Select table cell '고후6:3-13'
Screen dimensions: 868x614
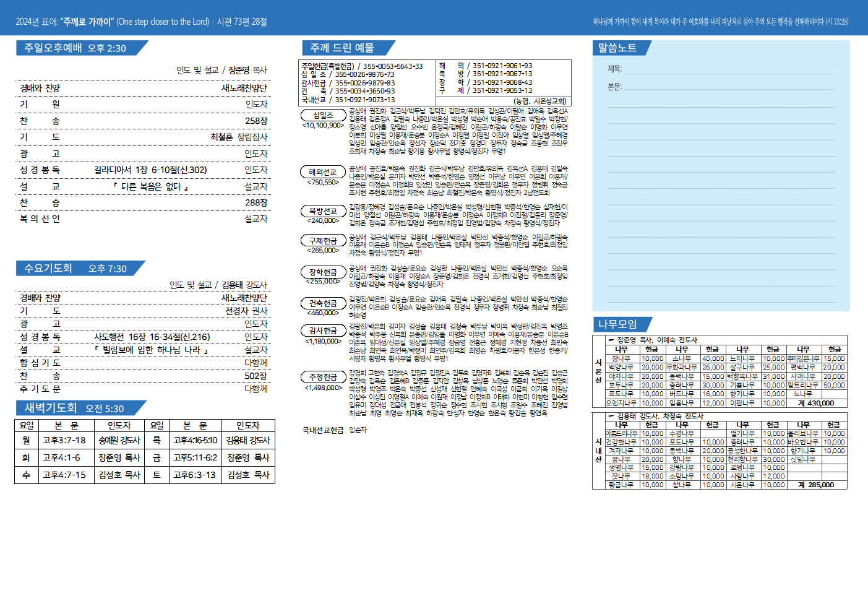click(196, 475)
